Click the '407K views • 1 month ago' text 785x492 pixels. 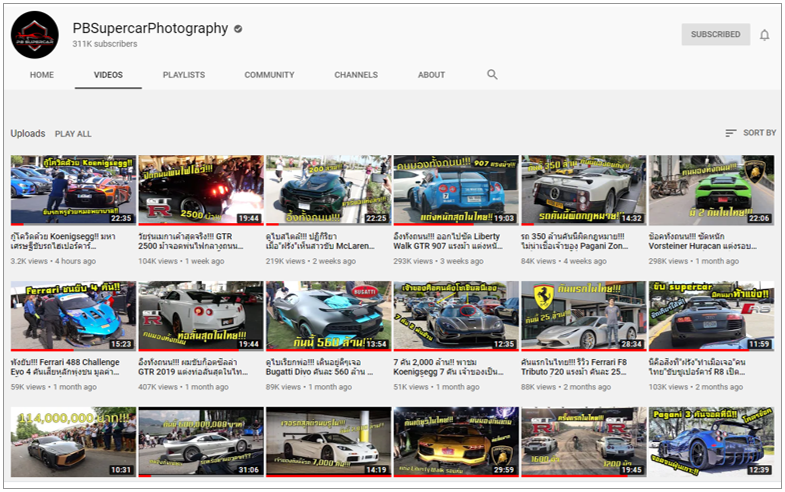(183, 387)
